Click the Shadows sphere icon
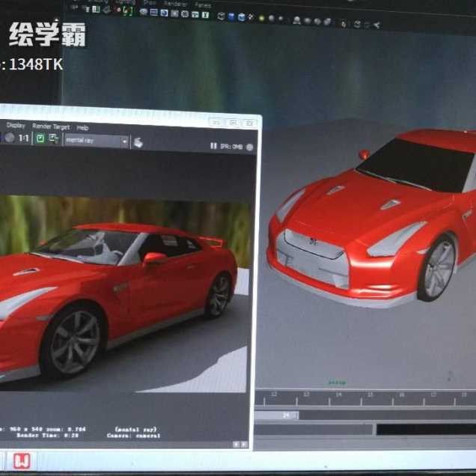The height and width of the screenshot is (476, 476). point(272,19)
